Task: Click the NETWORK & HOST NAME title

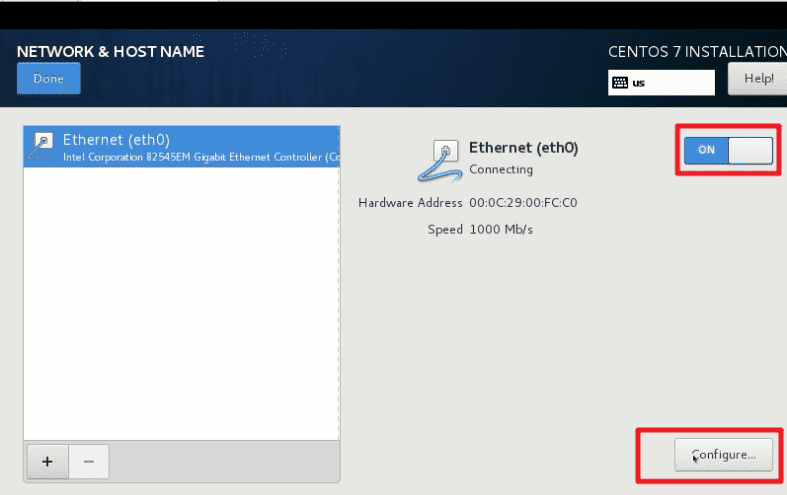Action: pos(110,52)
